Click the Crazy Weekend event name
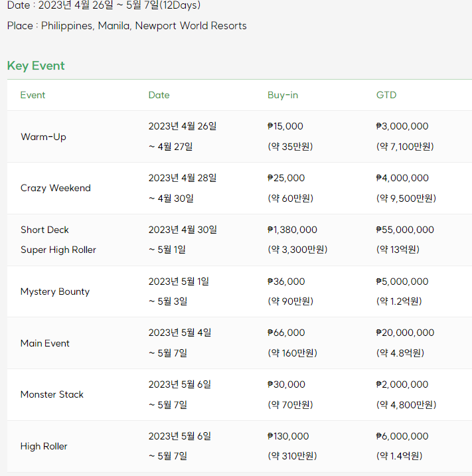The image size is (472, 476). [x=56, y=188]
